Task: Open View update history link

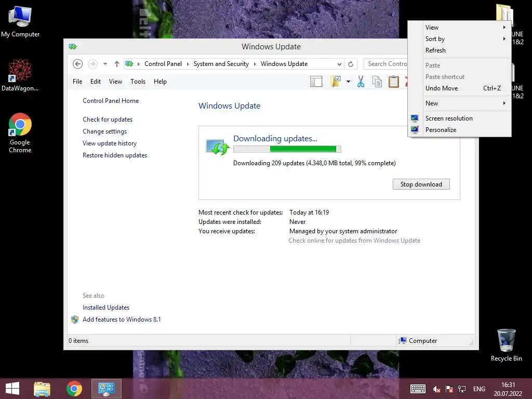Action: click(110, 143)
